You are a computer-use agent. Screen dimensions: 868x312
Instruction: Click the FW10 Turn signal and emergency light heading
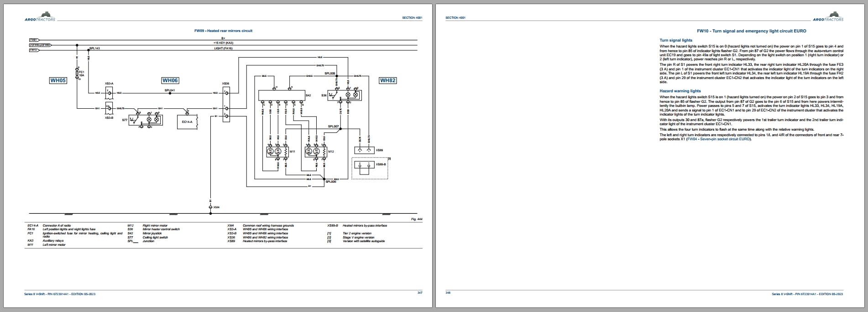(x=751, y=31)
